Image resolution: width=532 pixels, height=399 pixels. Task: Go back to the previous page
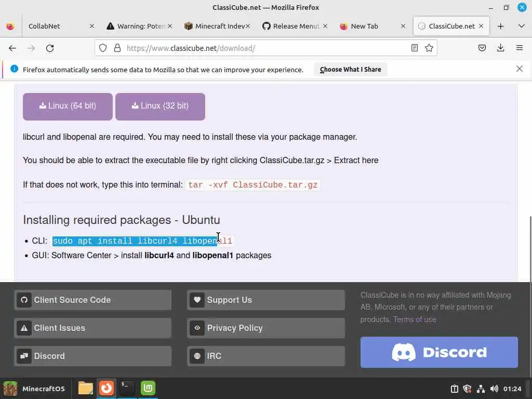coord(12,48)
